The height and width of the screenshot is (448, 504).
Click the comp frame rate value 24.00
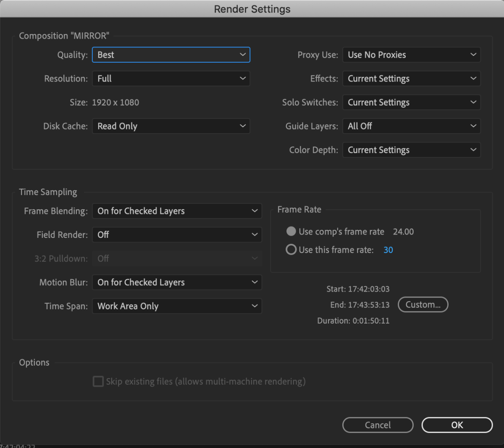(403, 232)
